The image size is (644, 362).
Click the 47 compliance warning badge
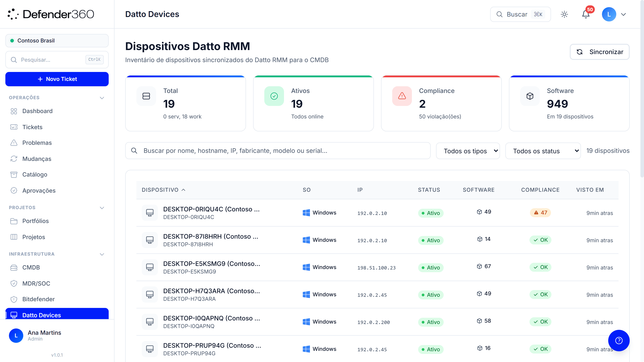click(x=540, y=213)
